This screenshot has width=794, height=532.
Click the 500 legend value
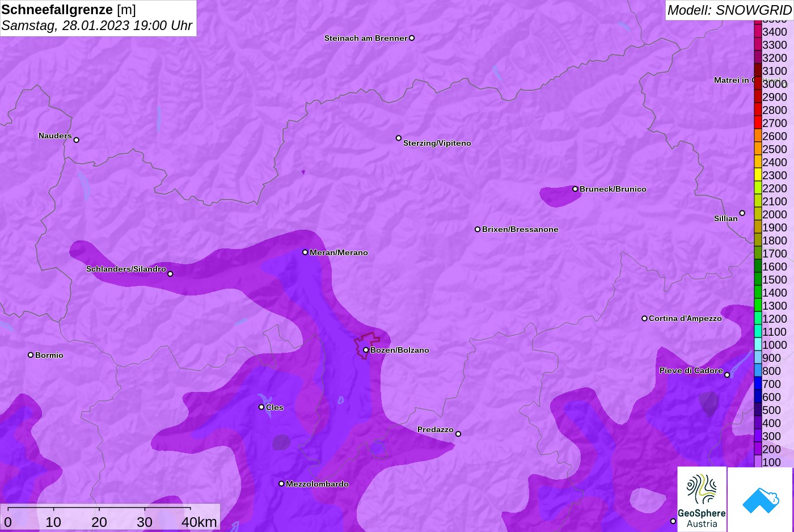[771, 410]
